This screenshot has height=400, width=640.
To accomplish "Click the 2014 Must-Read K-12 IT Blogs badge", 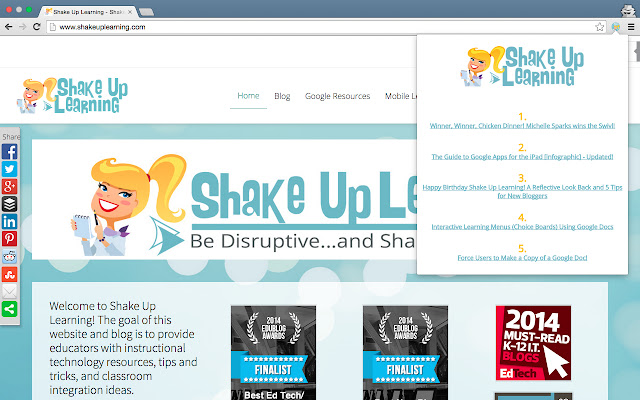I will pos(533,343).
